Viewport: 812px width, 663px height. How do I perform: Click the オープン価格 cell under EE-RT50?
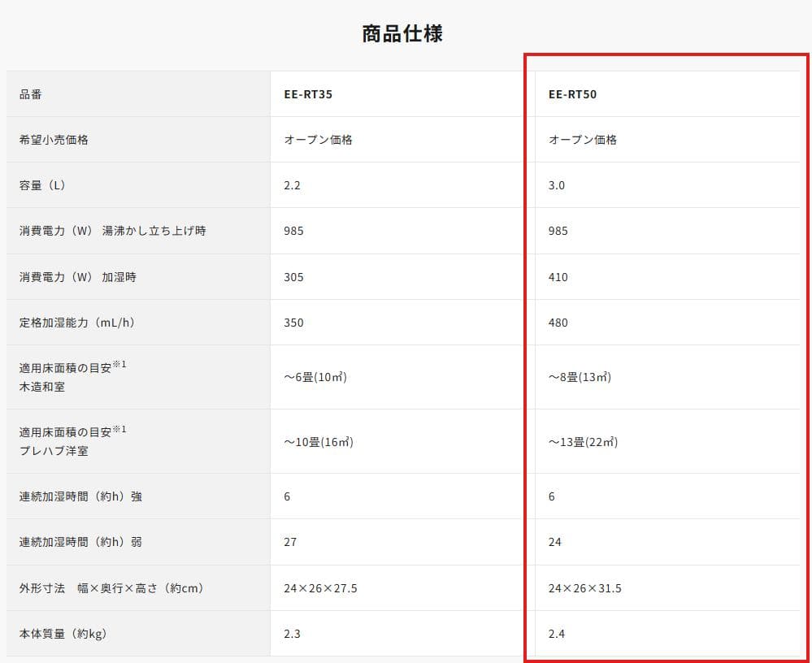580,139
